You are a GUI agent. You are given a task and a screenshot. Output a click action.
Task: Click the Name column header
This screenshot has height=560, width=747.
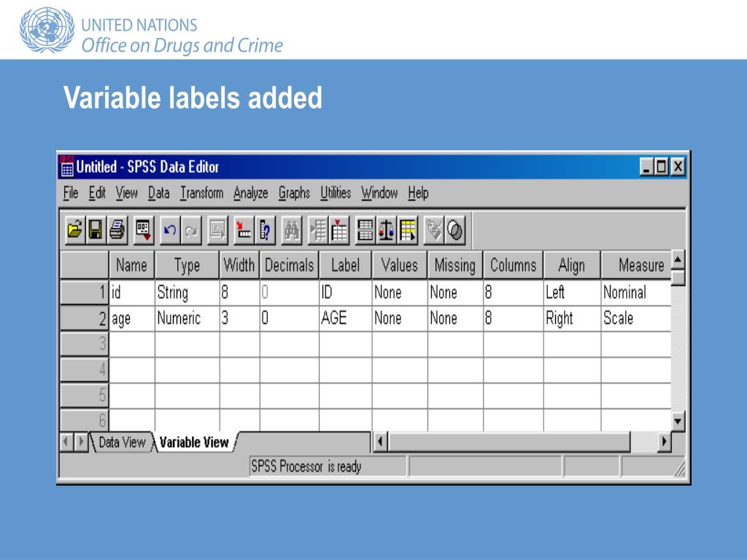pos(131,265)
